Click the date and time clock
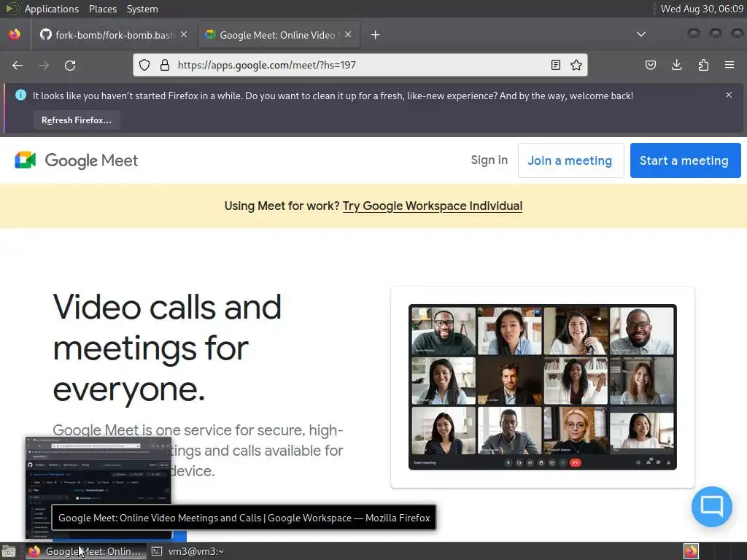Viewport: 747px width, 560px height. point(702,9)
